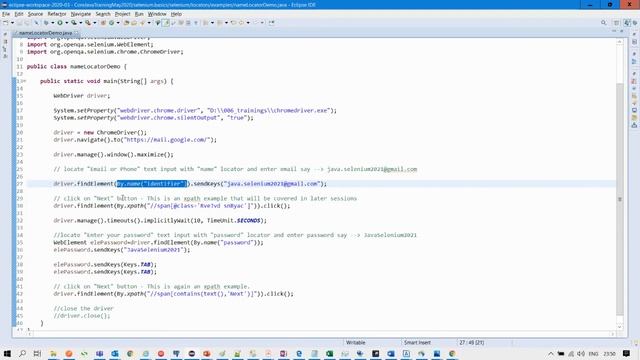The image size is (640, 360).
Task: Click the Debug bug icon in toolbar
Action: [x=46, y=23]
